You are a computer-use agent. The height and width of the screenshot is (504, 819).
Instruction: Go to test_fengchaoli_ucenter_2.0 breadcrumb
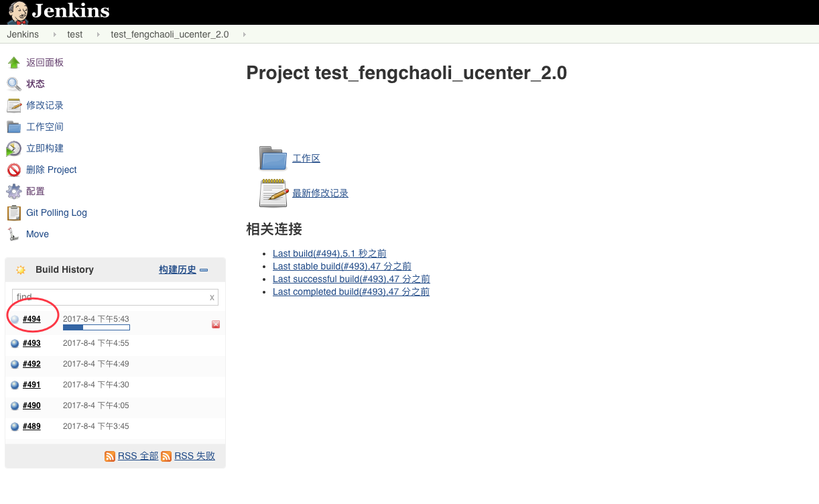[x=170, y=34]
